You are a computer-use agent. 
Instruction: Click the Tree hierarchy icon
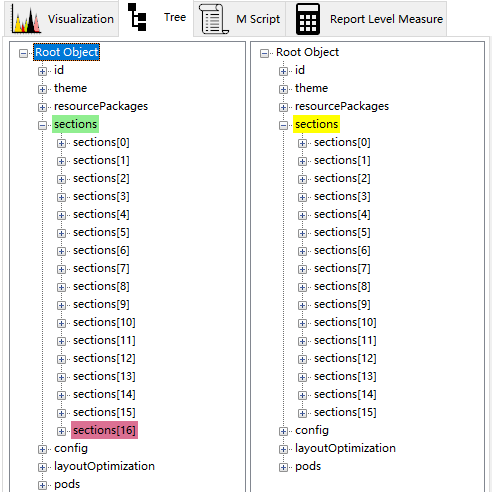(137, 17)
